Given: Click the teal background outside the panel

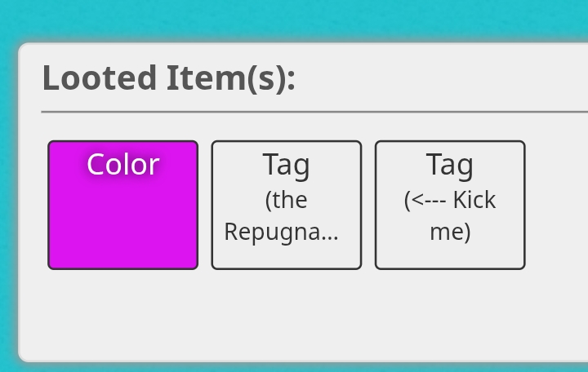Looking at the screenshot, I should [x=292, y=19].
